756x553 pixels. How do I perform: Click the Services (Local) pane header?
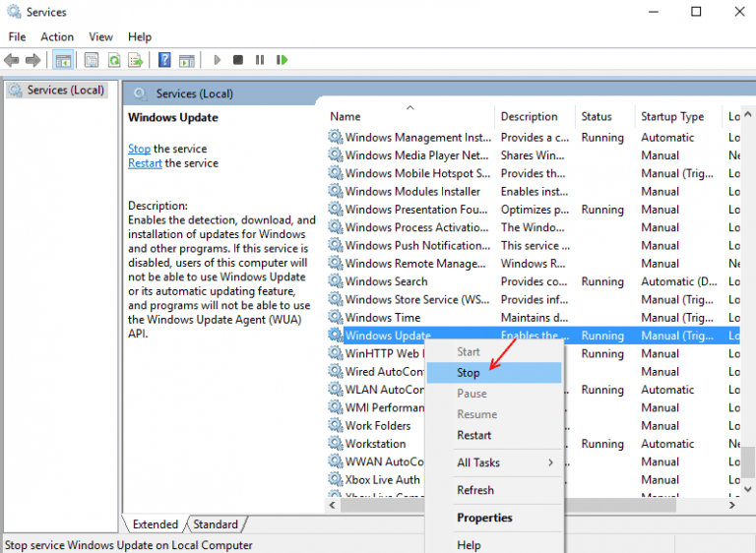pos(194,93)
